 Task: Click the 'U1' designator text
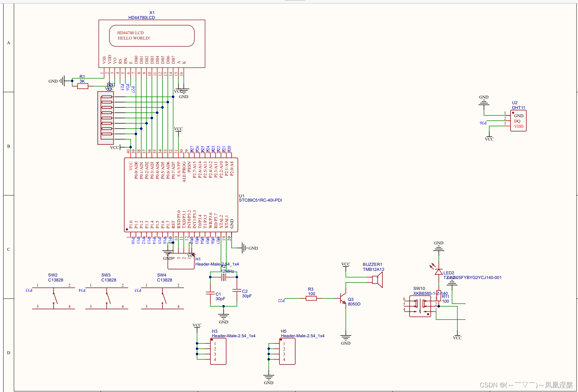(x=242, y=196)
